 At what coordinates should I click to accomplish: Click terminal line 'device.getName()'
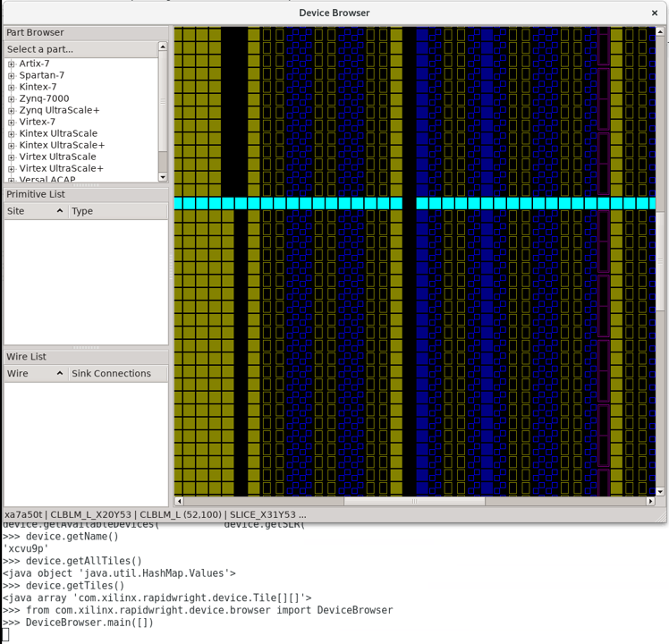click(x=72, y=537)
